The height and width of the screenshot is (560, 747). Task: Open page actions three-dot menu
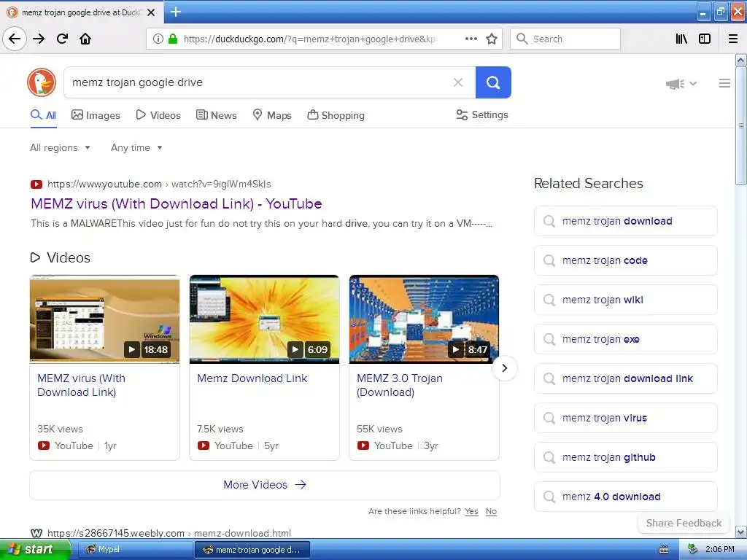(471, 39)
